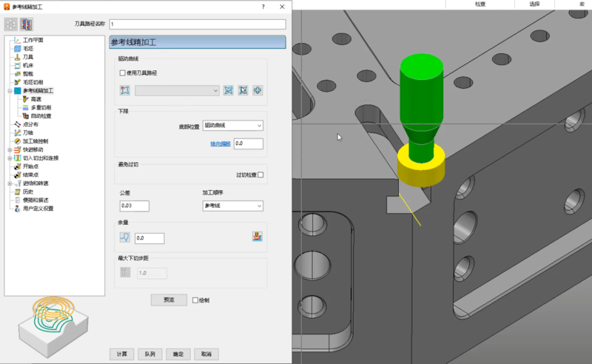Click the second icon above the strategy tree
Screen dimensions: 592x364
pyautogui.click(x=26, y=24)
